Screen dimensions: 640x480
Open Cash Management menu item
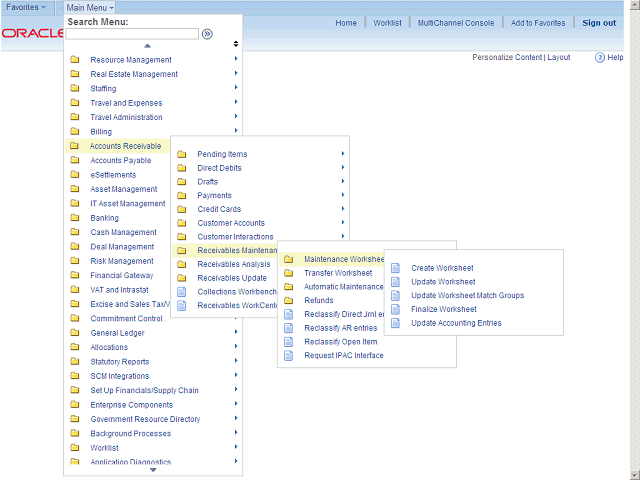(123, 232)
